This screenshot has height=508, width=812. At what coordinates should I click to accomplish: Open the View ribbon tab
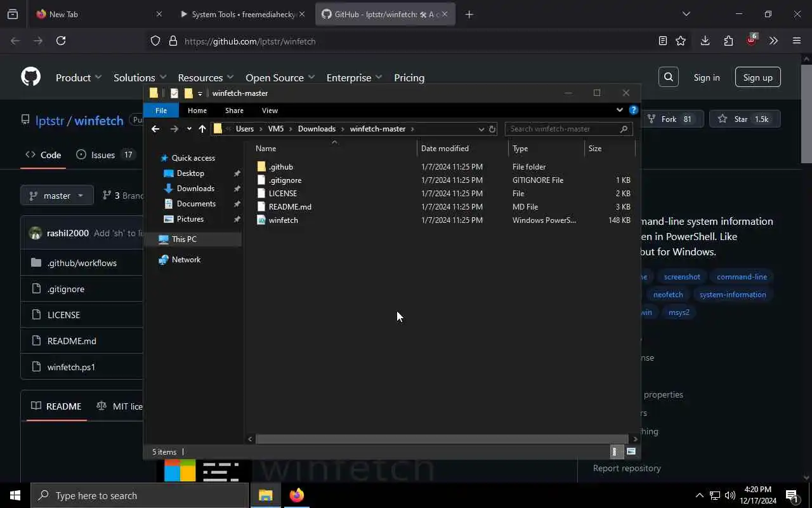click(270, 110)
